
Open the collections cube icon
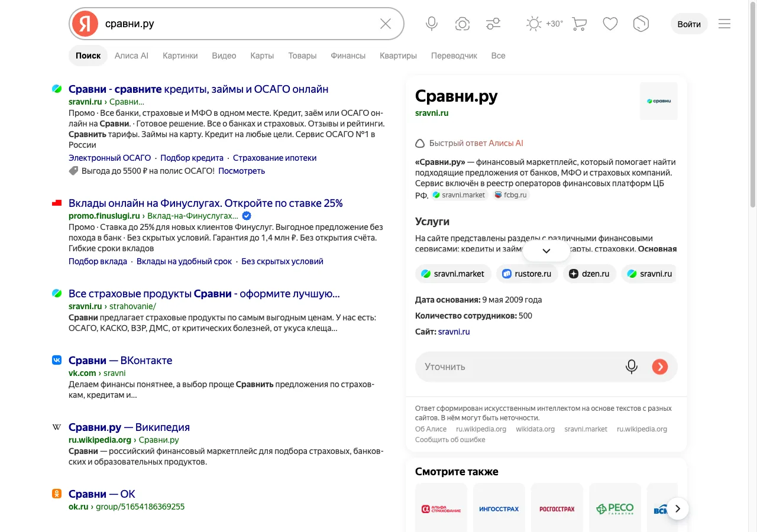click(x=641, y=24)
